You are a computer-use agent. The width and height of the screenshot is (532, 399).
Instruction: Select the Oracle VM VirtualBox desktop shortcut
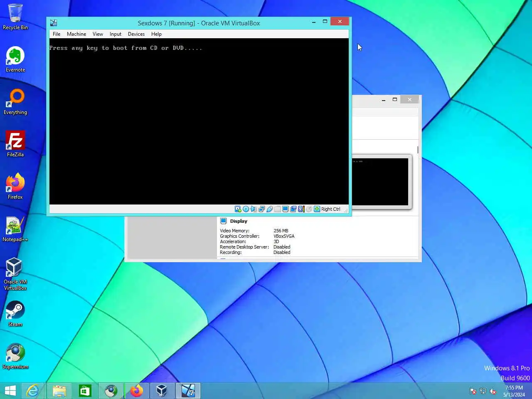[15, 274]
